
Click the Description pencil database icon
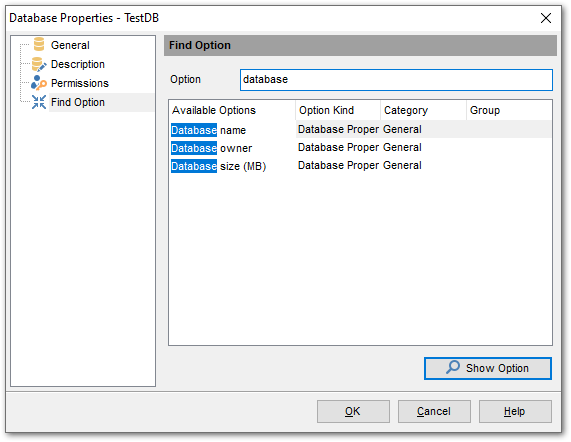point(39,64)
